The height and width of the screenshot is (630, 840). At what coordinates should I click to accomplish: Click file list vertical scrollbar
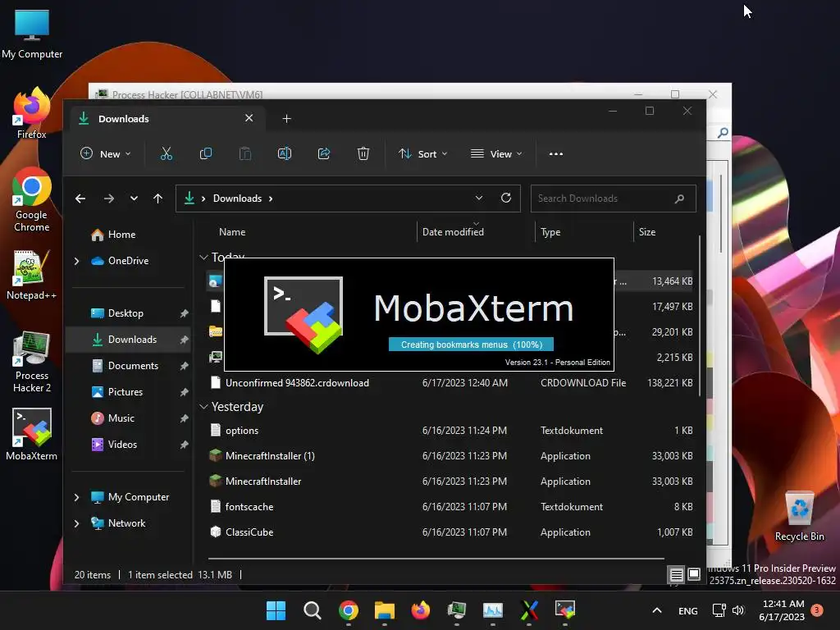click(700, 316)
